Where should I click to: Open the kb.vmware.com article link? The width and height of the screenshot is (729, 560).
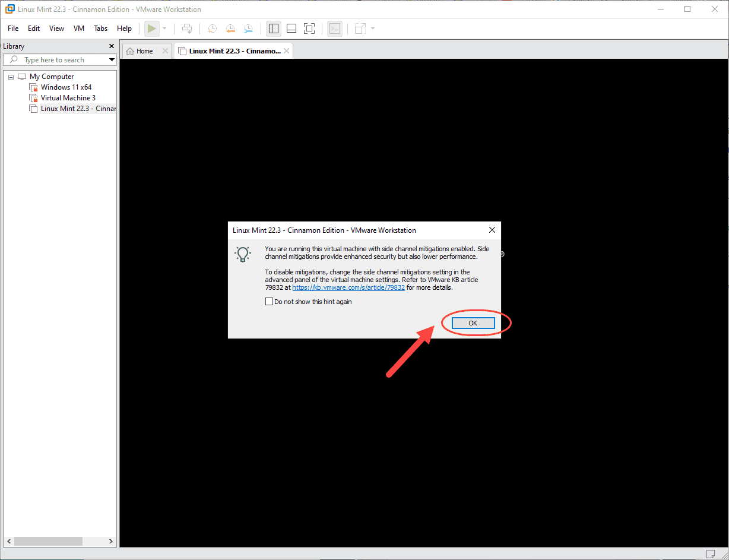pyautogui.click(x=348, y=287)
